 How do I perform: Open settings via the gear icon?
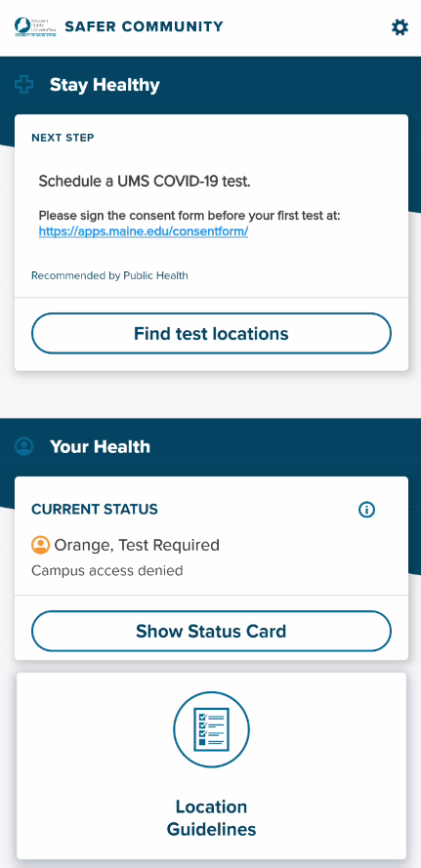tap(400, 27)
